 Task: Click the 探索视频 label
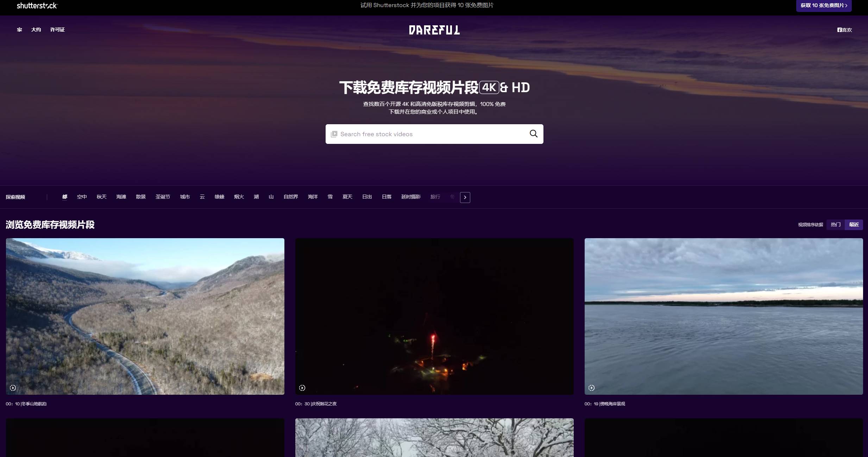15,197
